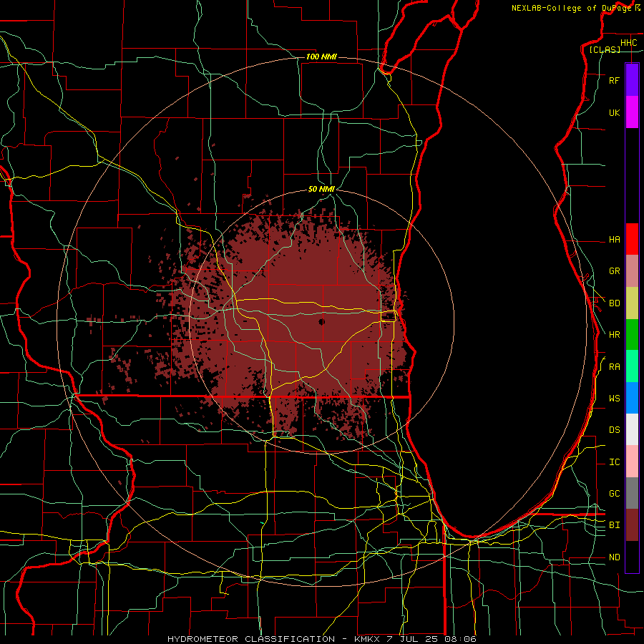
Task: Click the 'WS' legend label
Action: click(x=614, y=399)
